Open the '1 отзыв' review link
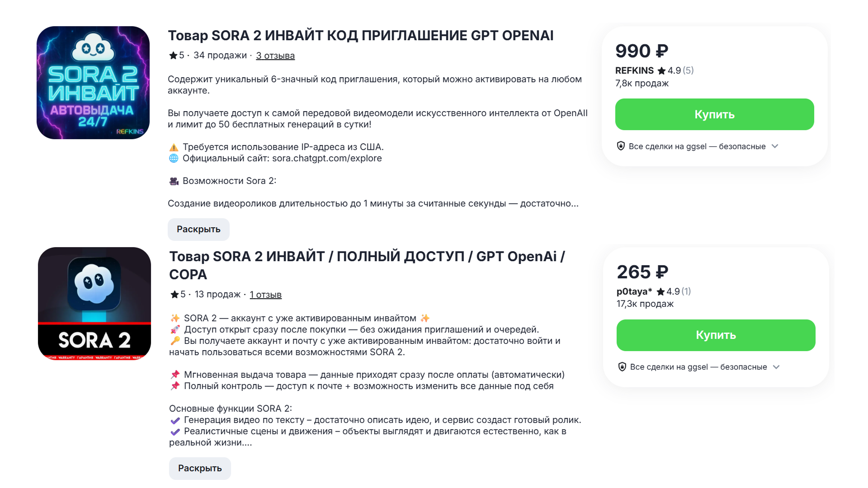The image size is (868, 488). pos(265,295)
